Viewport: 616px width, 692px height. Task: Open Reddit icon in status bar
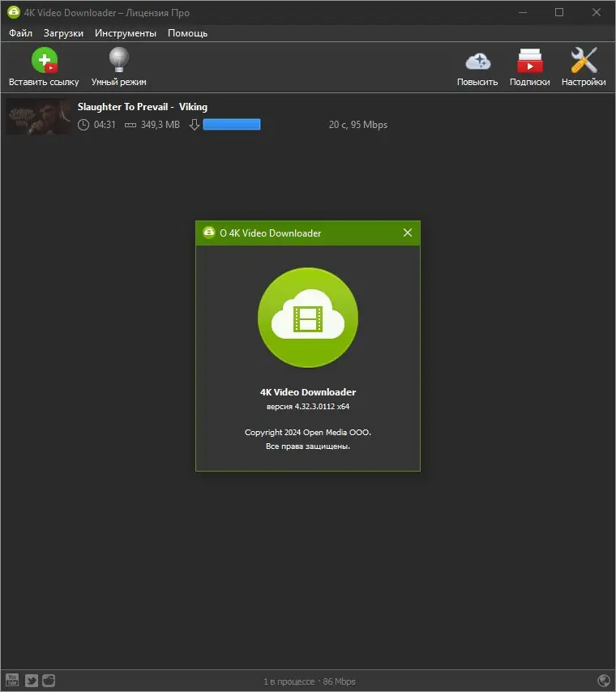coord(49,680)
